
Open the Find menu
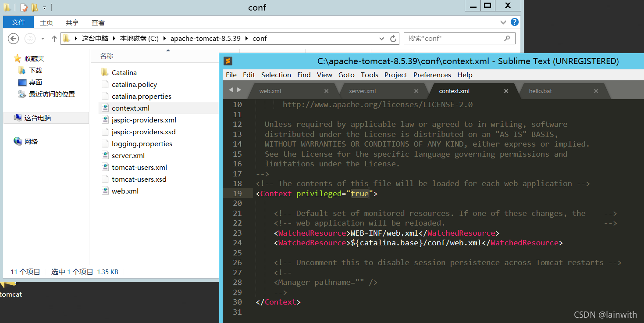coord(304,75)
